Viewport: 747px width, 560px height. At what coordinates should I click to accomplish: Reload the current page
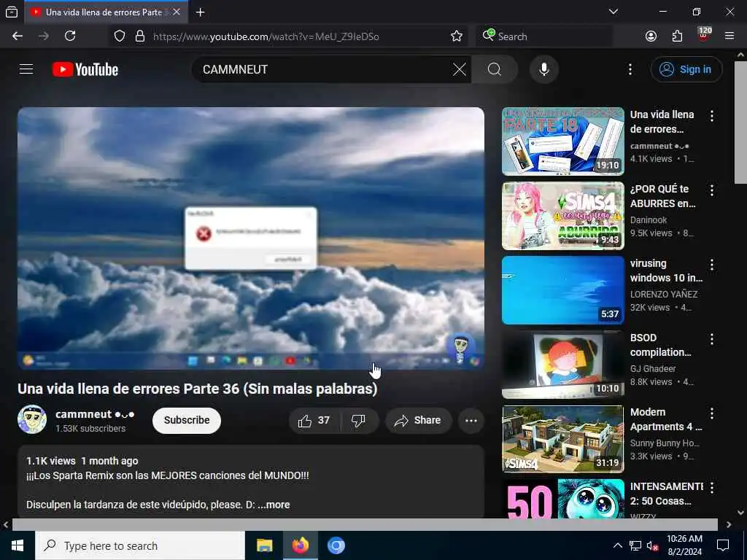(70, 36)
